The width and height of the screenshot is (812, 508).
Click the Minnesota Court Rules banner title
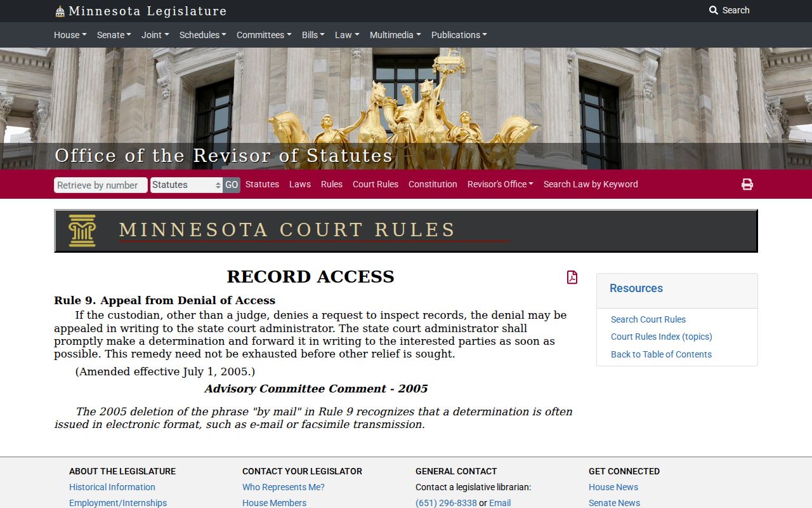(287, 230)
